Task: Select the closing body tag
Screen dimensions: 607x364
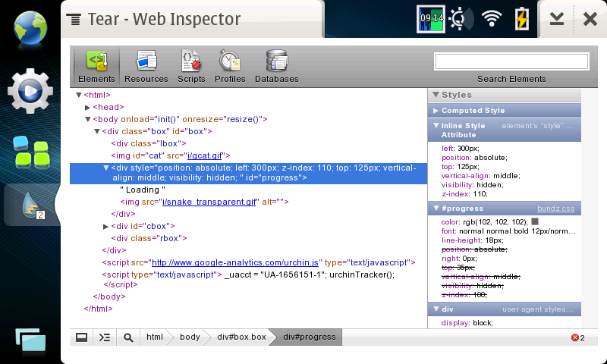Action: point(109,297)
